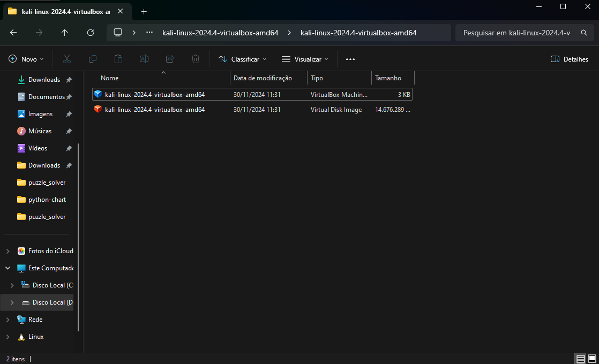This screenshot has height=364, width=599.
Task: Click the Virtual Disk Image type text
Action: pyautogui.click(x=336, y=110)
